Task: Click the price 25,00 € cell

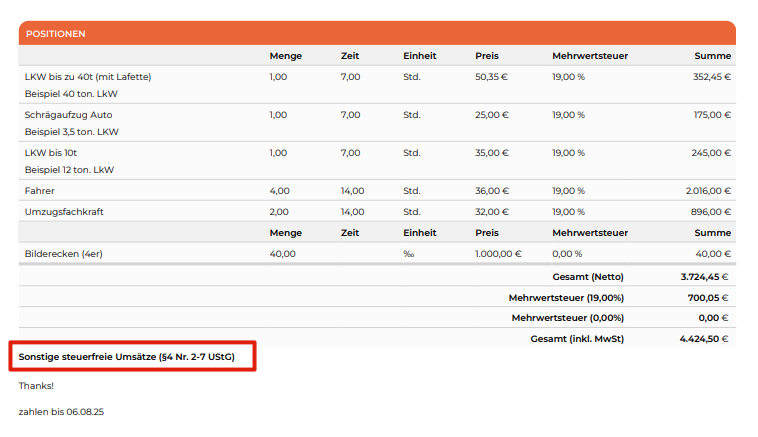Action: (x=492, y=115)
